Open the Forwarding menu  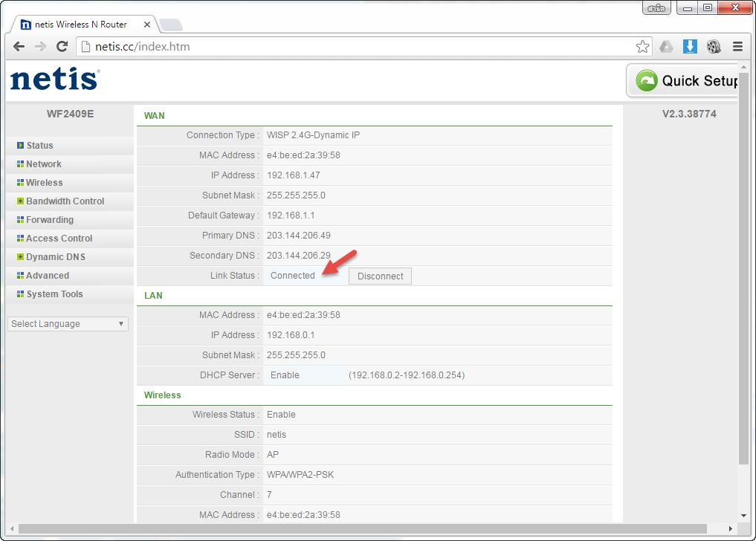(50, 220)
